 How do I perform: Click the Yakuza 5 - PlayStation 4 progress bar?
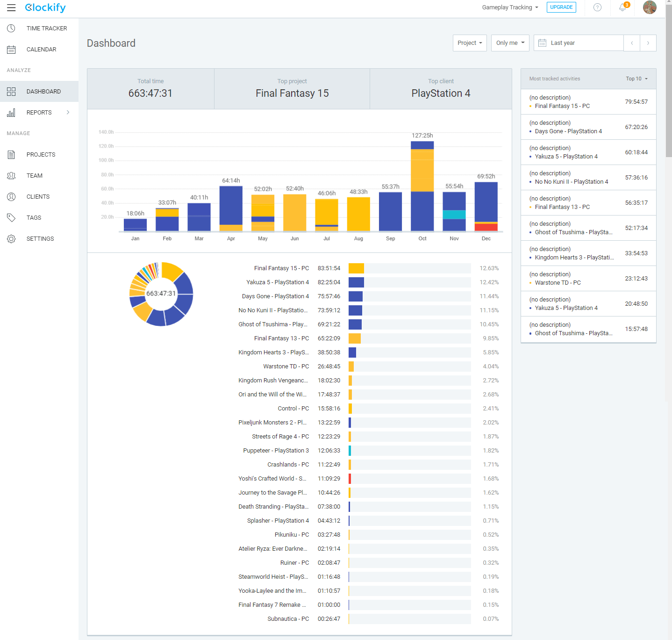coord(410,282)
